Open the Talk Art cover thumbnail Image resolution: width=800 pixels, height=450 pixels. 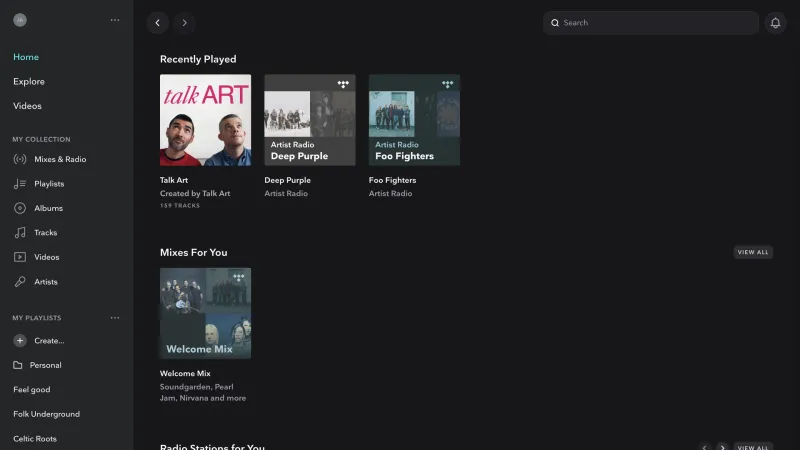(205, 120)
